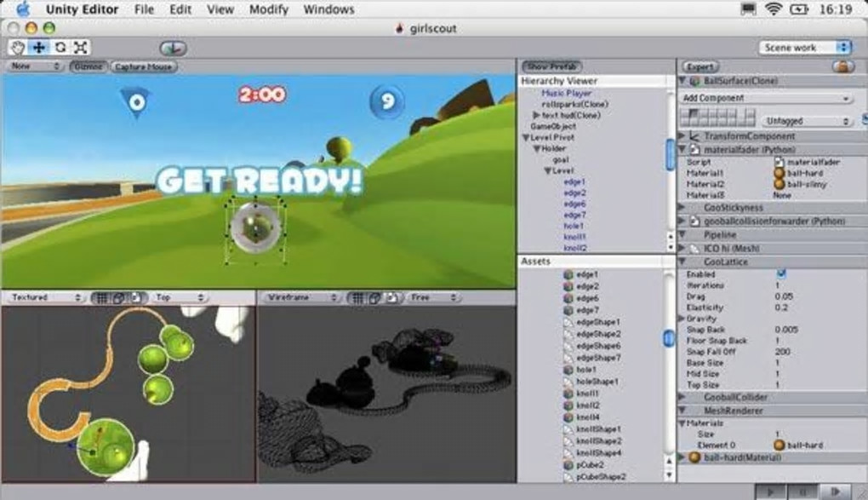Select the scale tool

pos(80,47)
